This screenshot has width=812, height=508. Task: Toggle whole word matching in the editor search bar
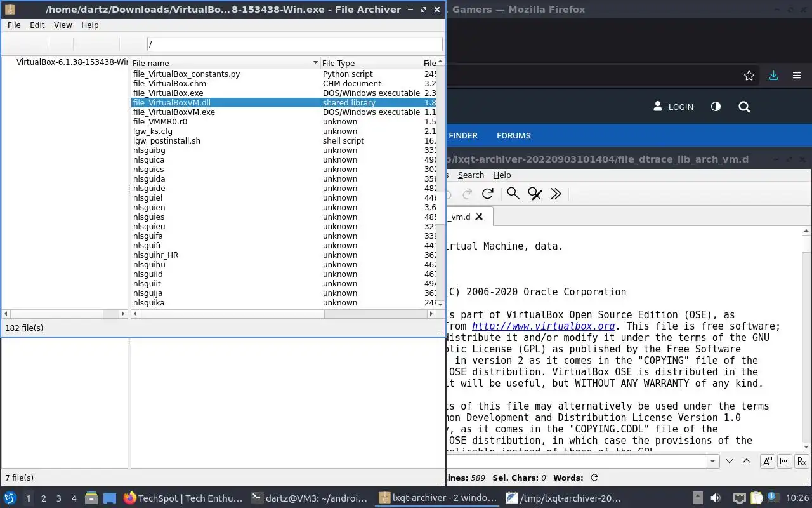point(785,461)
